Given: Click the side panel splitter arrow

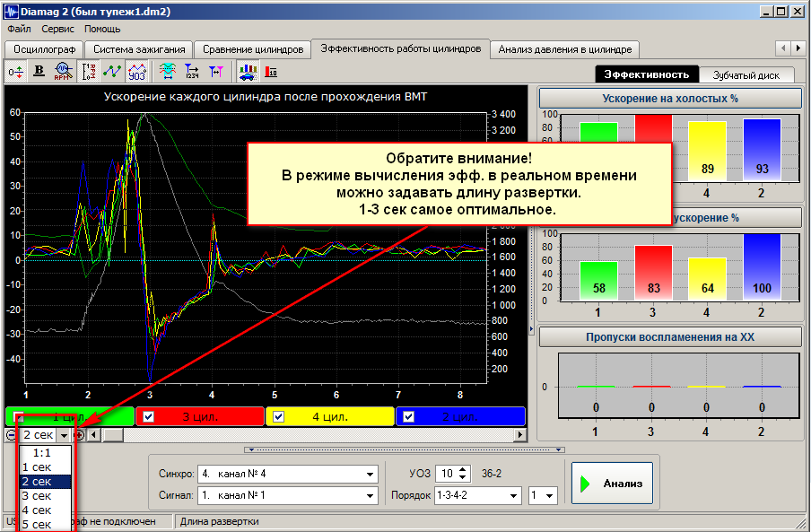Looking at the screenshot, I should (532, 329).
